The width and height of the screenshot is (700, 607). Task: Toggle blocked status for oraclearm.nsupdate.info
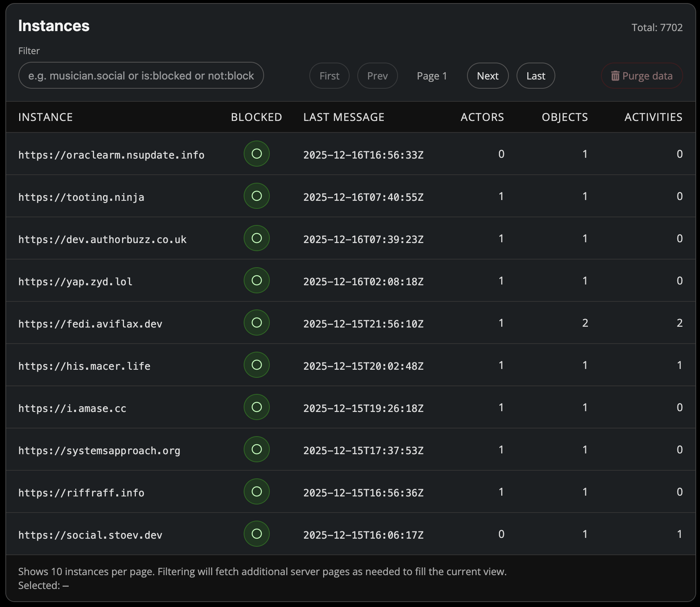256,154
